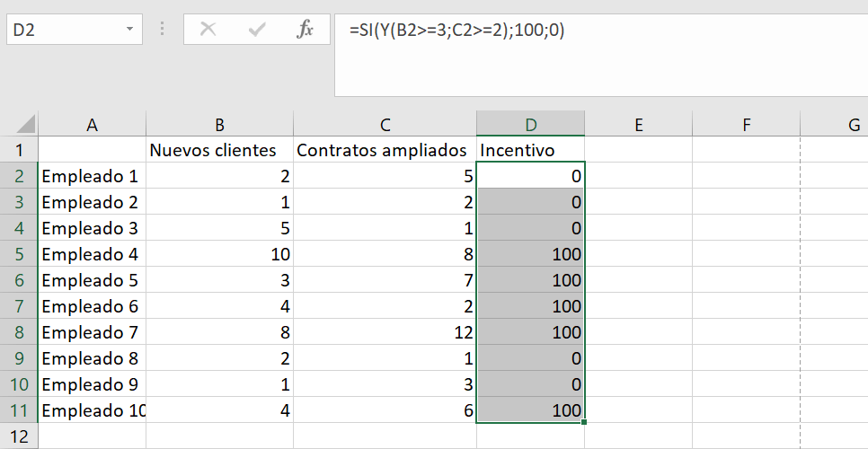Click the Contratos ampliados header cell
Screen dimensions: 868x449
pyautogui.click(x=385, y=150)
